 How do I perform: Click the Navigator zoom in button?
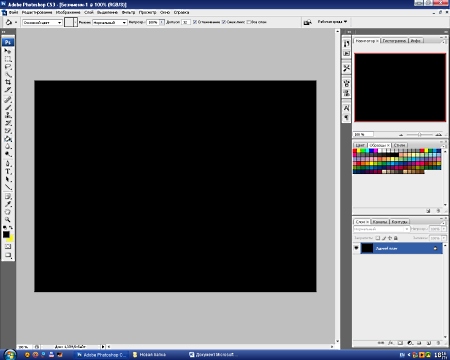(439, 135)
